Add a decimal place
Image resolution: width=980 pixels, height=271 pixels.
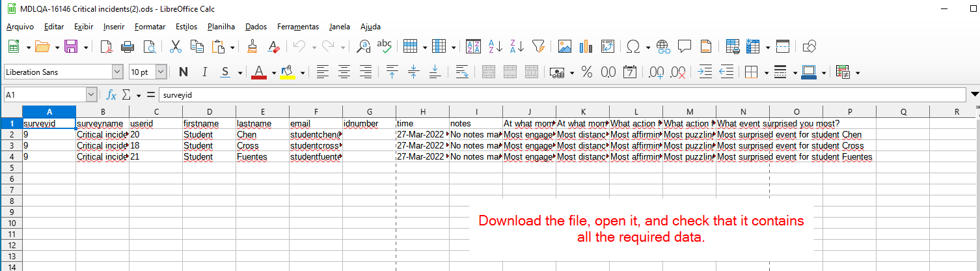(x=656, y=72)
